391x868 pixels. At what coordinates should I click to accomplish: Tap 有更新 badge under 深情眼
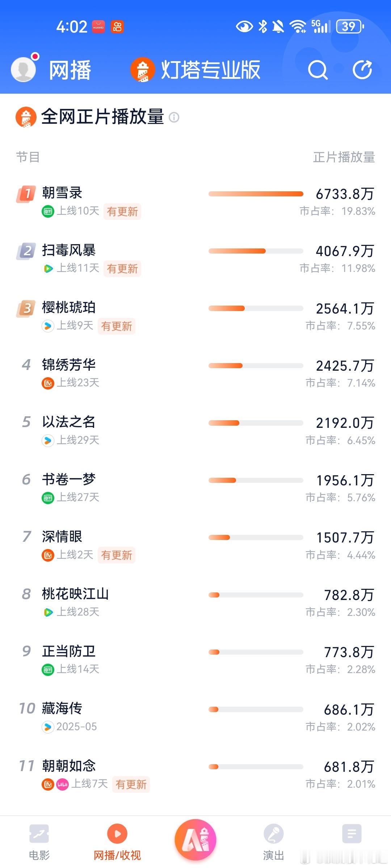pos(117,555)
